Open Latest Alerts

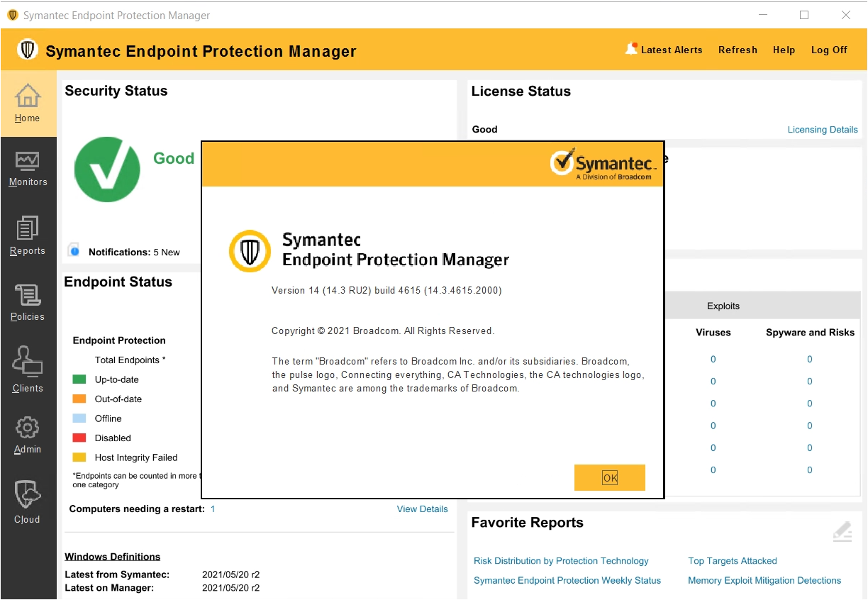coord(672,50)
